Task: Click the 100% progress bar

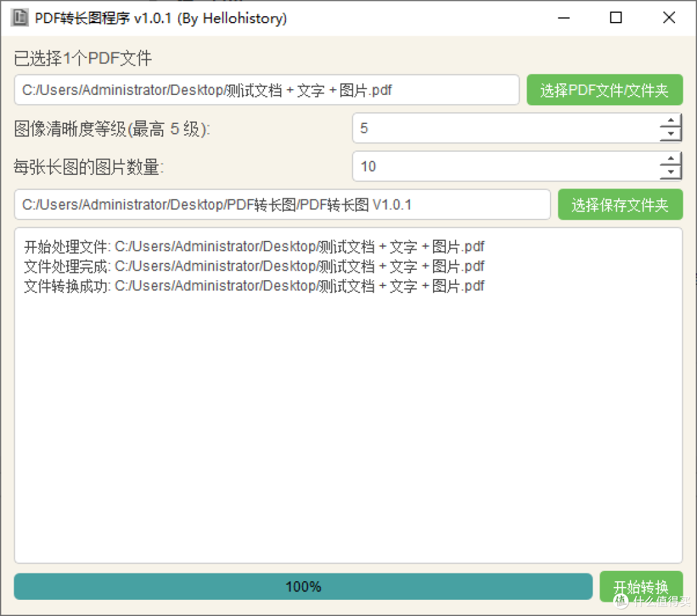Action: (x=303, y=587)
